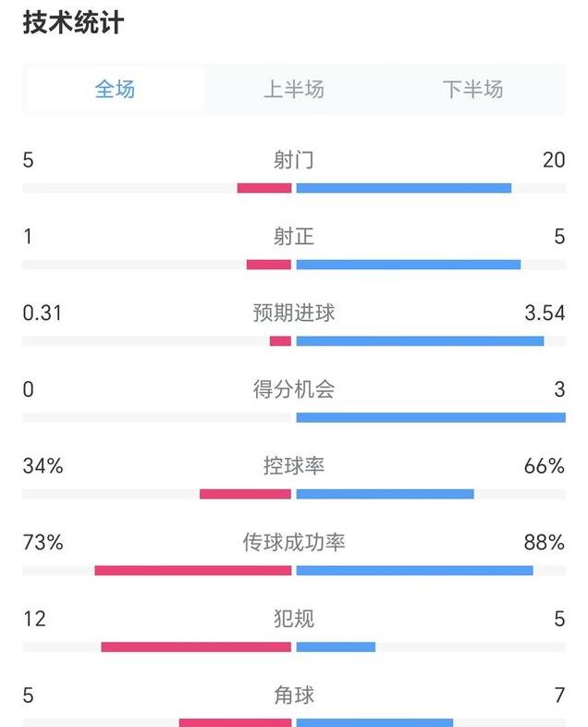Open the 下半场 second-half tab
This screenshot has height=727, width=588.
[x=472, y=90]
